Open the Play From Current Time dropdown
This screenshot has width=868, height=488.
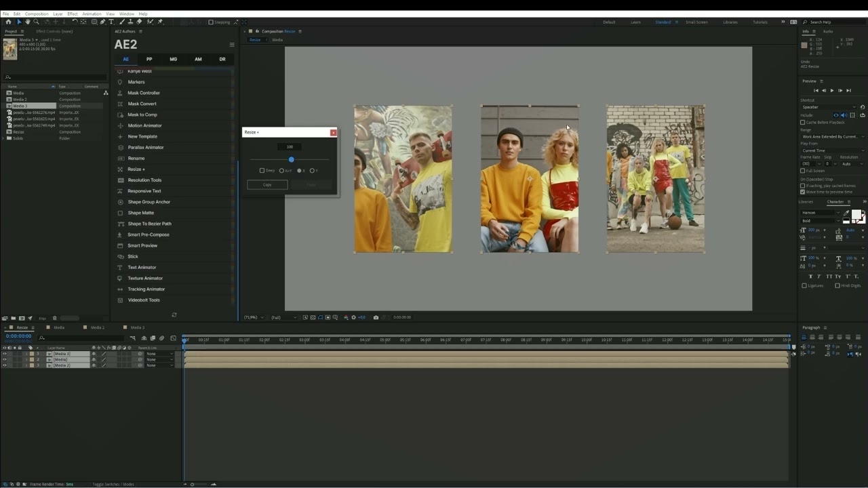pos(832,150)
